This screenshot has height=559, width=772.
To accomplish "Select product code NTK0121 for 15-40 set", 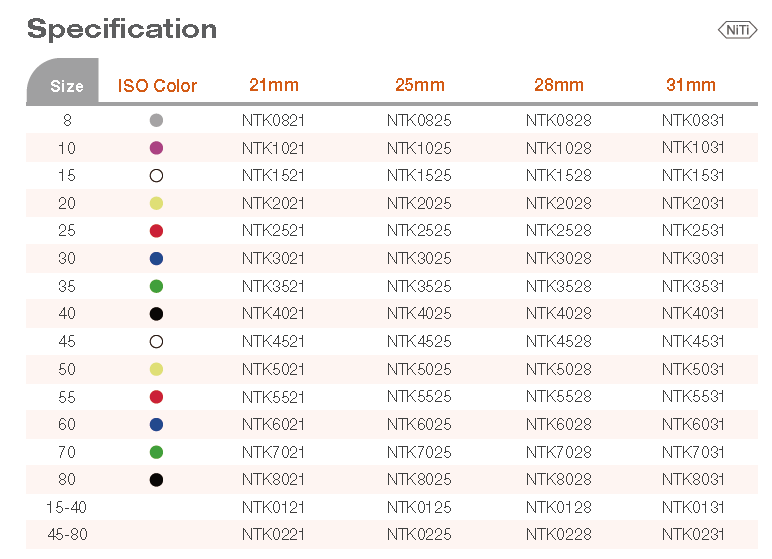I will pos(273,507).
